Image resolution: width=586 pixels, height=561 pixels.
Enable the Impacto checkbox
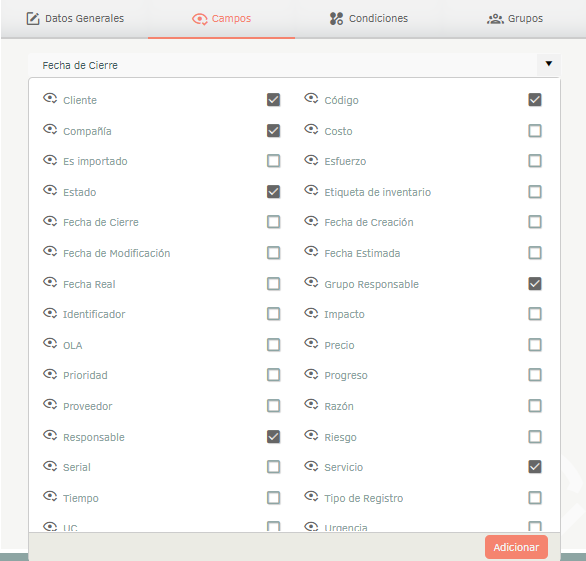535,314
